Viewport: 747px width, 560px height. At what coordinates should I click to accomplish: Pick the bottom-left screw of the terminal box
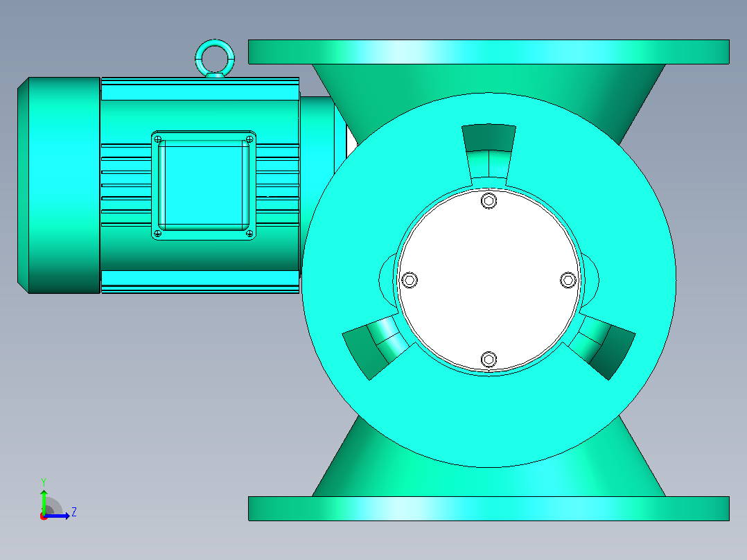[x=158, y=233]
